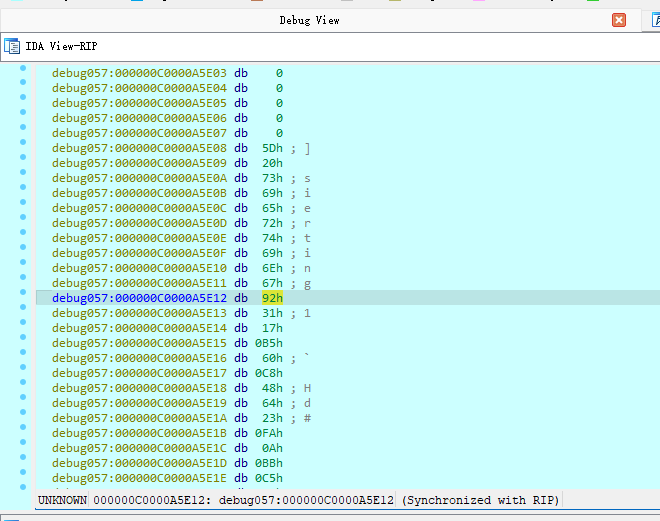Toggle breakpoint dot beside address A5E12
This screenshot has height=521, width=660.
(23, 292)
